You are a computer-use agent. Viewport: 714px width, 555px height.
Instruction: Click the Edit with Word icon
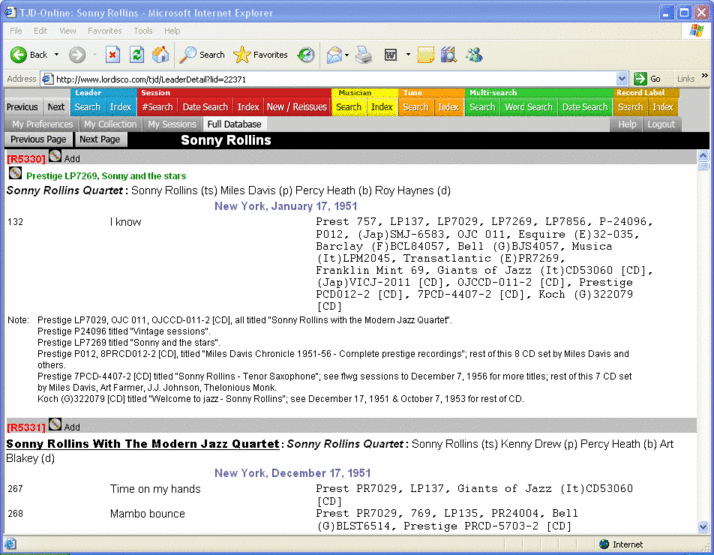coord(391,55)
